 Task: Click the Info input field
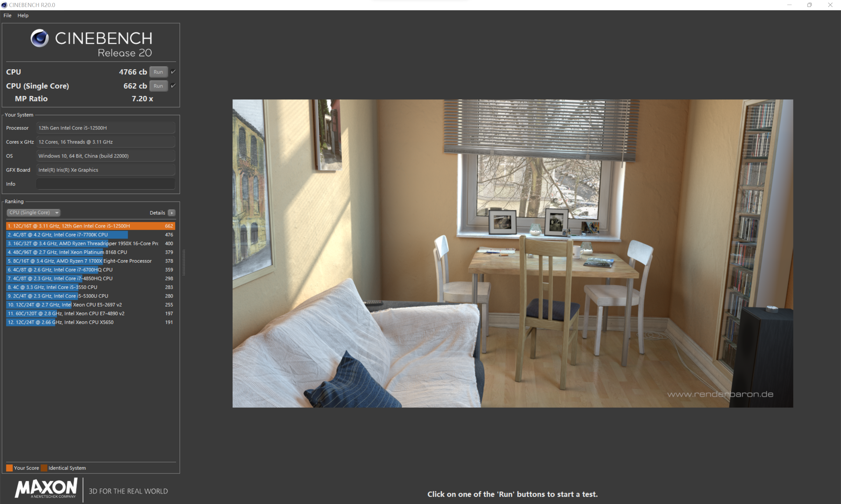106,184
